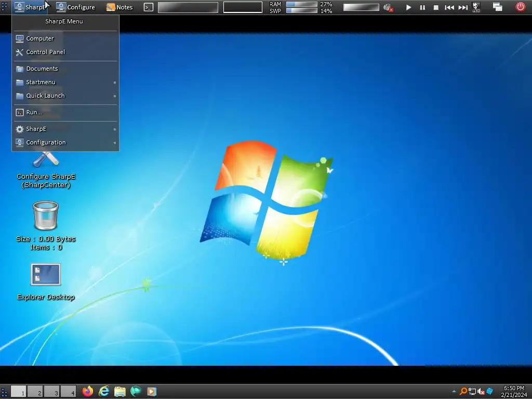Click the show desktop windows icon

click(x=497, y=7)
